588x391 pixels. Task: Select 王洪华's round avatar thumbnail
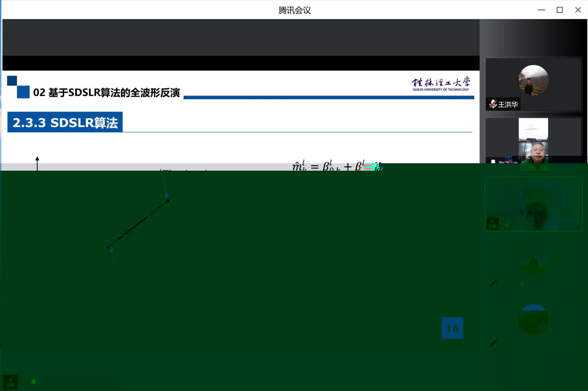[x=533, y=80]
